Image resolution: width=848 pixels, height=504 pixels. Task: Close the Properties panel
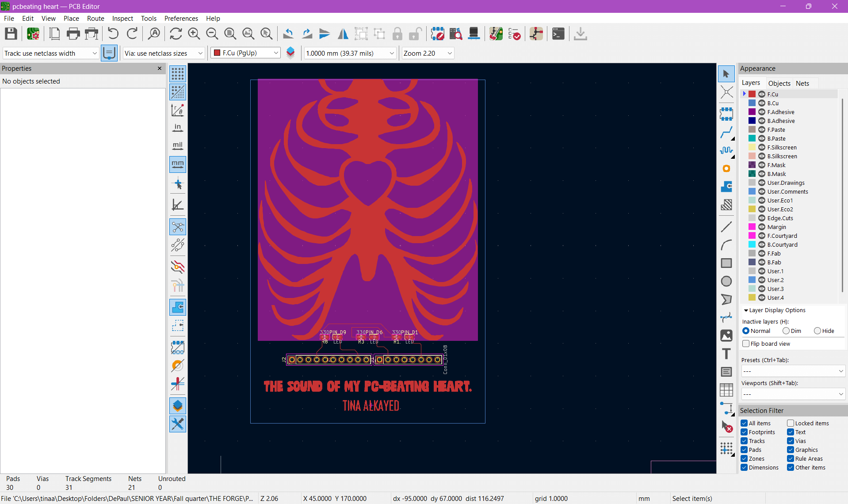pyautogui.click(x=159, y=69)
